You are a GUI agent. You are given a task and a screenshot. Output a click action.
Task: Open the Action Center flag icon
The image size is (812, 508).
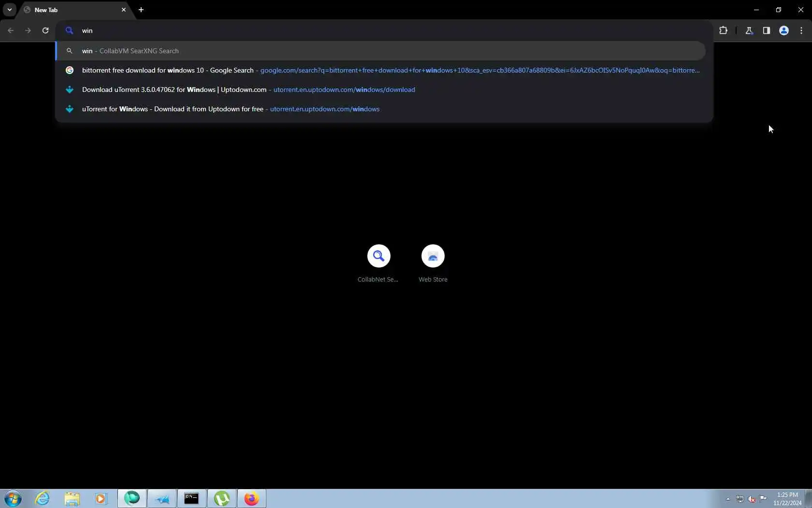[763, 499]
